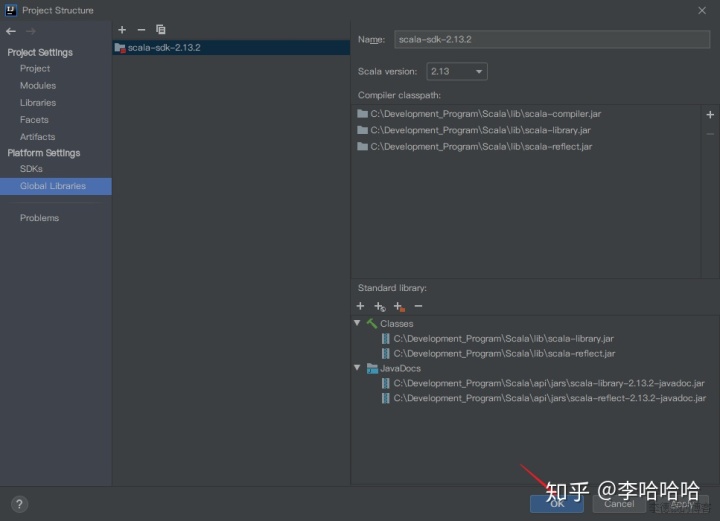Select Global Libraries in sidebar
The width and height of the screenshot is (720, 521).
(x=56, y=186)
